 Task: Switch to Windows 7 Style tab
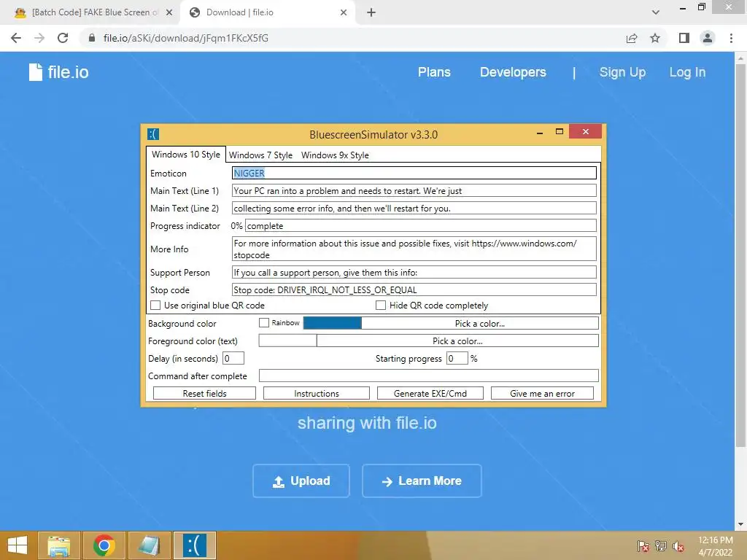pos(260,155)
